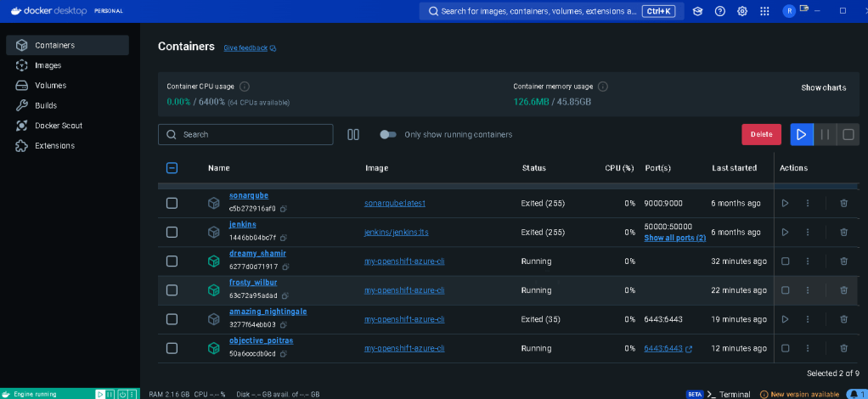Go to Images in the sidebar
Image resolution: width=868 pixels, height=399 pixels.
(68, 65)
